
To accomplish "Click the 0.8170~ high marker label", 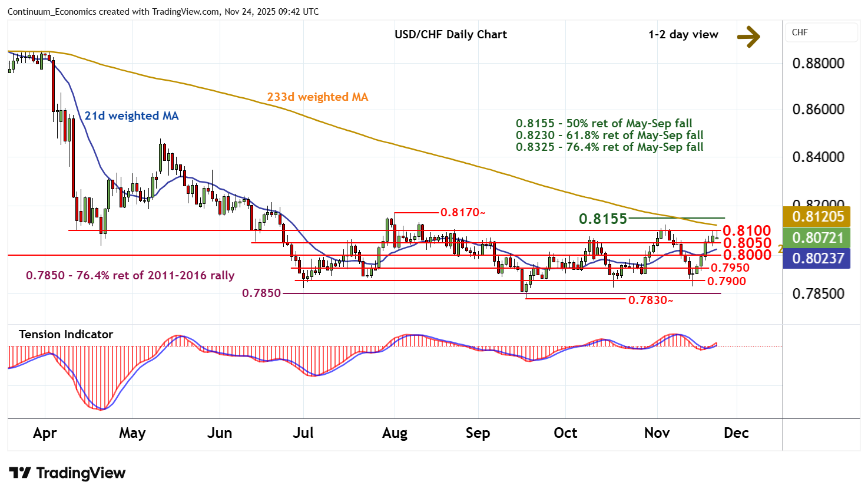I will click(x=463, y=212).
